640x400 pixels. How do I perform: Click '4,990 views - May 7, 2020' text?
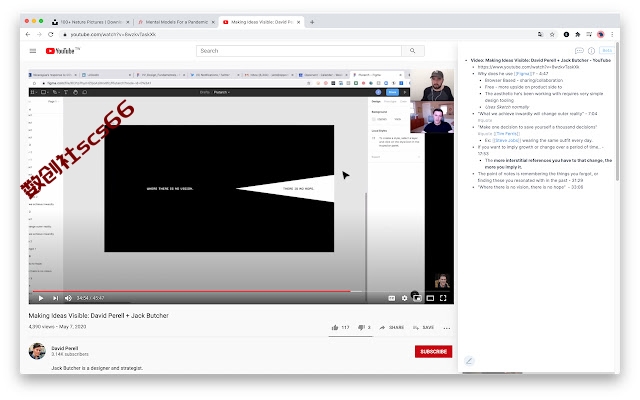pyautogui.click(x=58, y=327)
